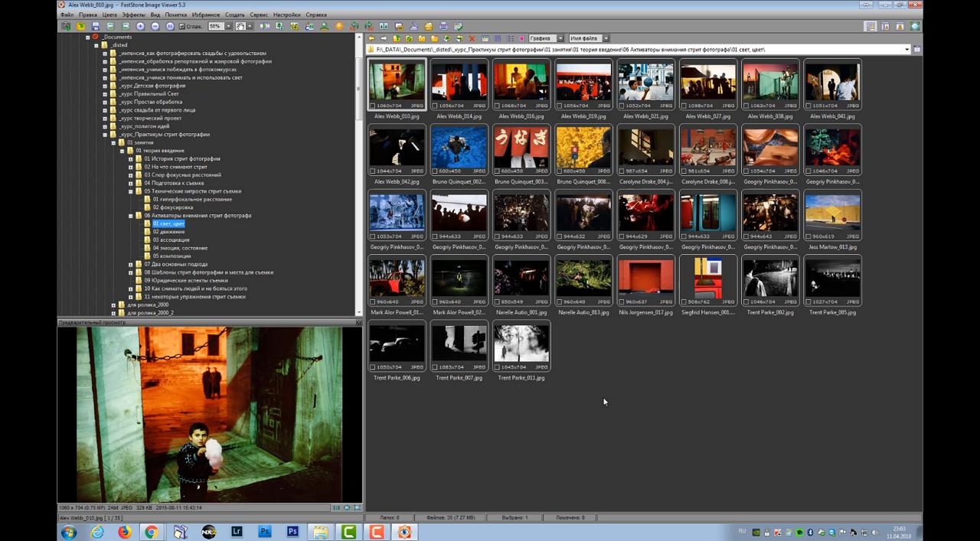Click the Print icon in toolbar
Screen dimensions: 980x541
coord(443,26)
